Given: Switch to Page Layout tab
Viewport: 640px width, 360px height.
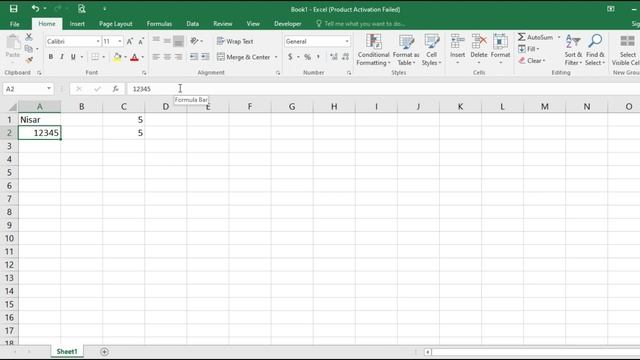Looking at the screenshot, I should click(116, 24).
